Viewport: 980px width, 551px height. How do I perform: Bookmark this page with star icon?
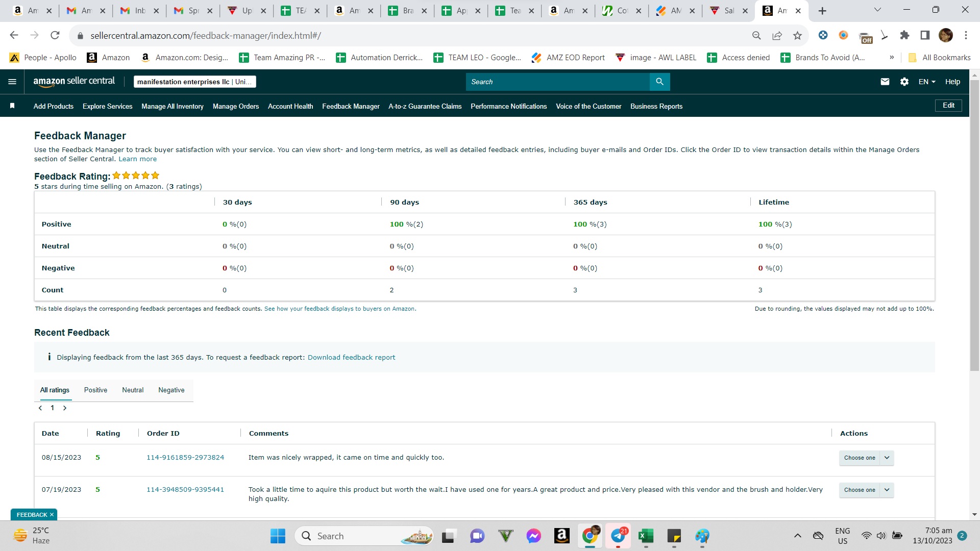pos(797,35)
